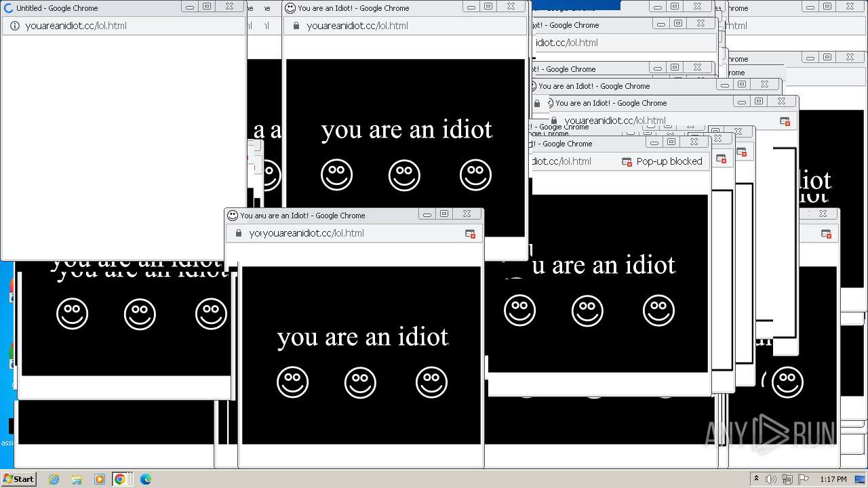868x488 pixels.
Task: Open pop-up blocked icon in front-center window address bar
Action: [470, 233]
